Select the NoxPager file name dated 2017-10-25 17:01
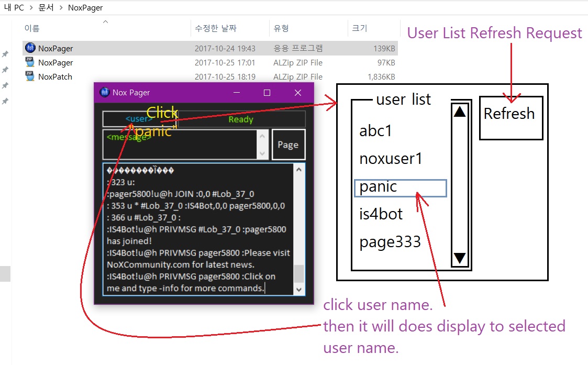 pyautogui.click(x=56, y=63)
